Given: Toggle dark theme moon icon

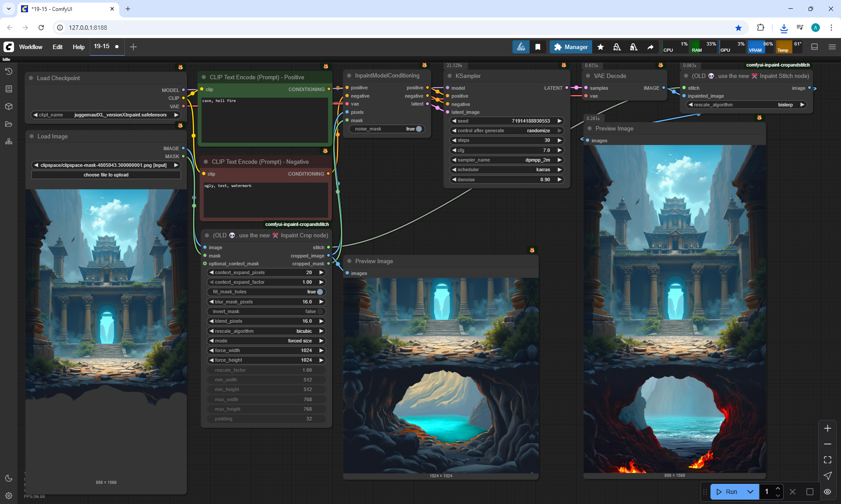Looking at the screenshot, I should point(9,478).
